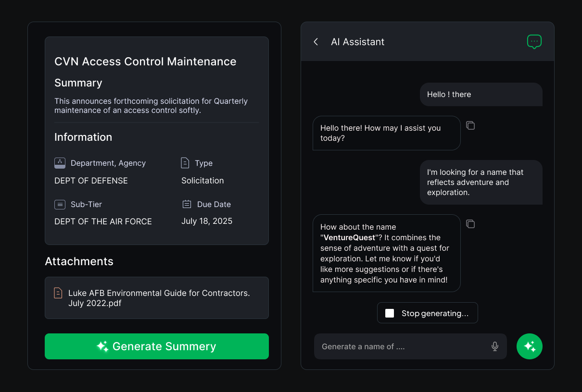Screen dimensions: 582x392
Task: Click the Type label
Action: coord(203,163)
